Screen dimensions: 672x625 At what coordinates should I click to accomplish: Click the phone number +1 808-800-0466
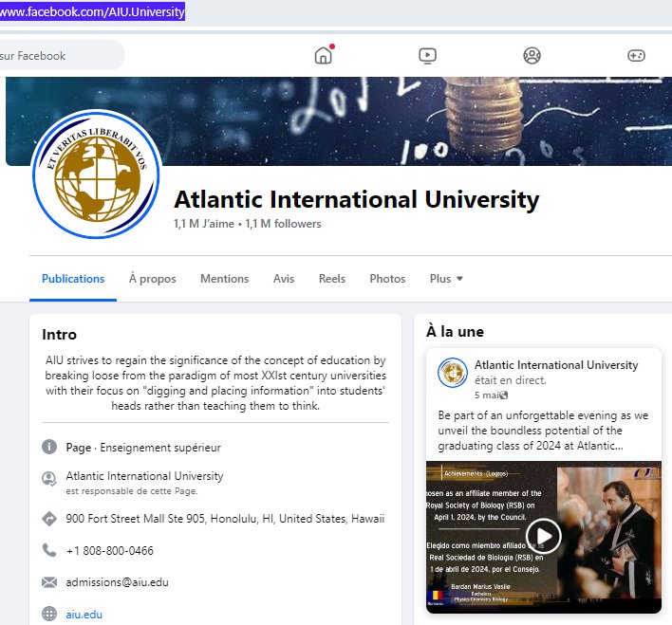110,550
